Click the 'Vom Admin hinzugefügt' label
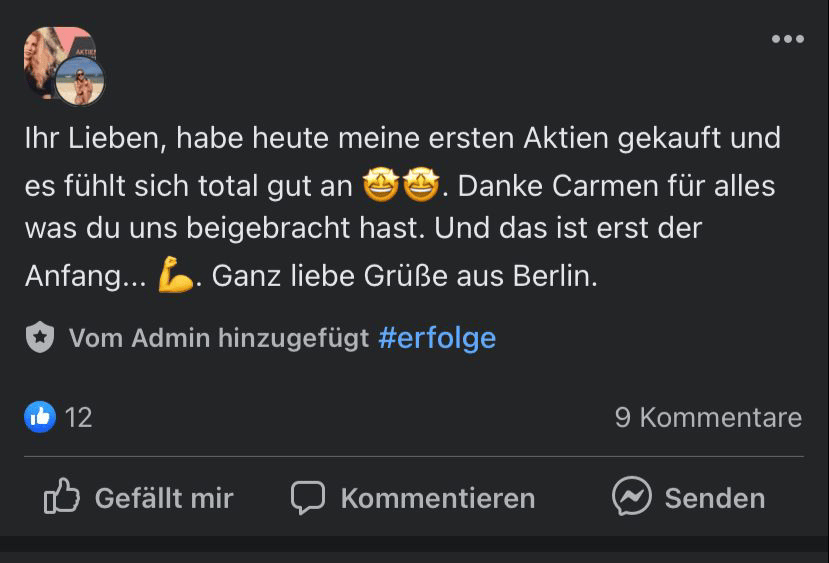Viewport: 829px width, 563px height. click(219, 338)
